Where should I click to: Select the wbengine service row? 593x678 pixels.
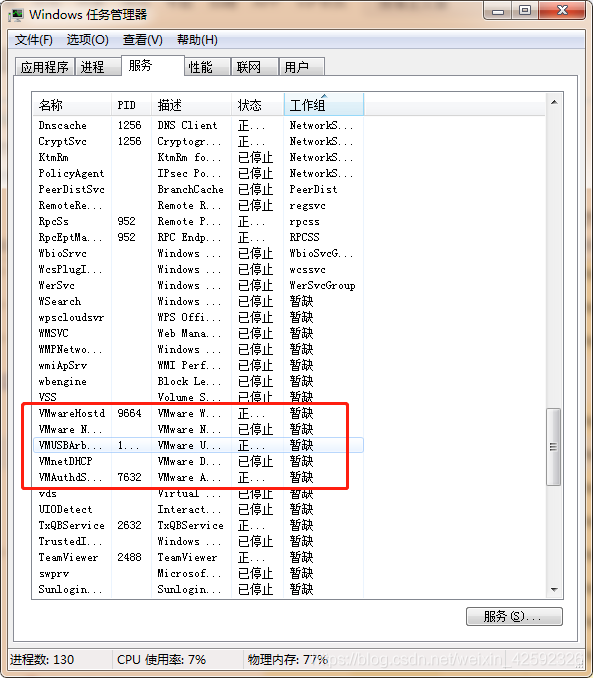198,381
